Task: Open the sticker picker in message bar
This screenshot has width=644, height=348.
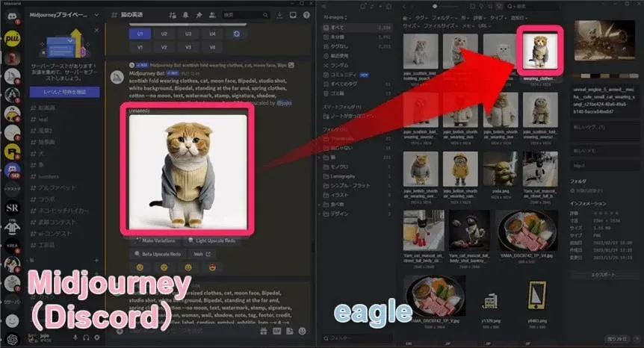Action: [x=290, y=331]
